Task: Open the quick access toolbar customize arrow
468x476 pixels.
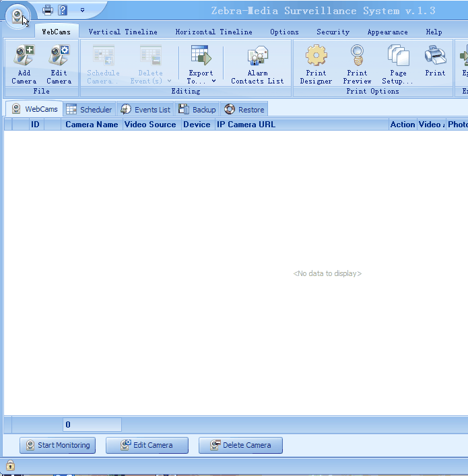Action: 82,10
